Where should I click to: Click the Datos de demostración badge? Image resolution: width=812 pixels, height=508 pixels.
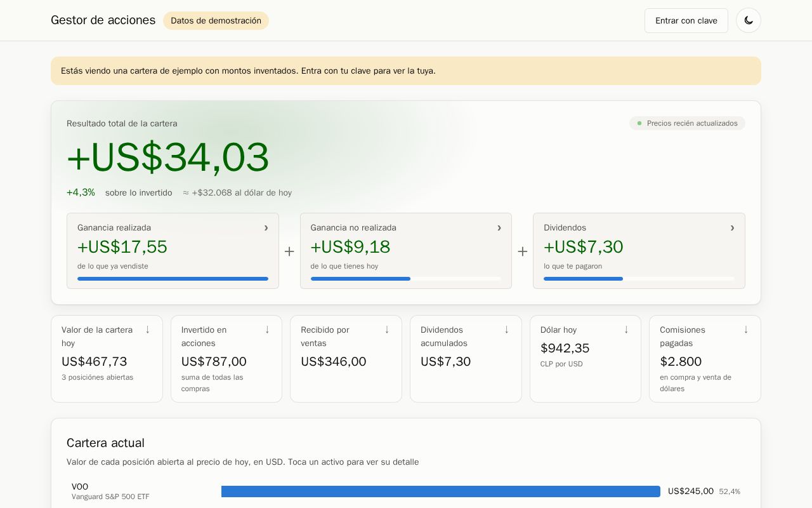pyautogui.click(x=216, y=20)
